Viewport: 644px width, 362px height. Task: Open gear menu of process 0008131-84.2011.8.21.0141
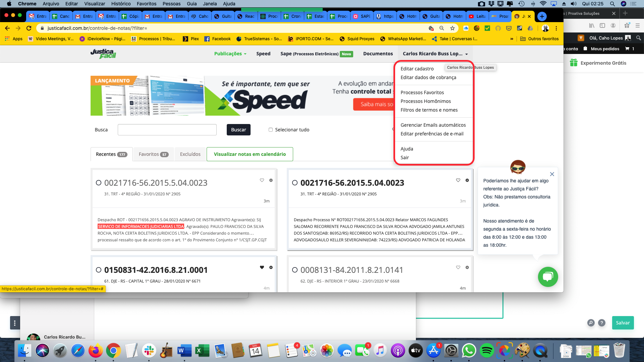pos(467,267)
